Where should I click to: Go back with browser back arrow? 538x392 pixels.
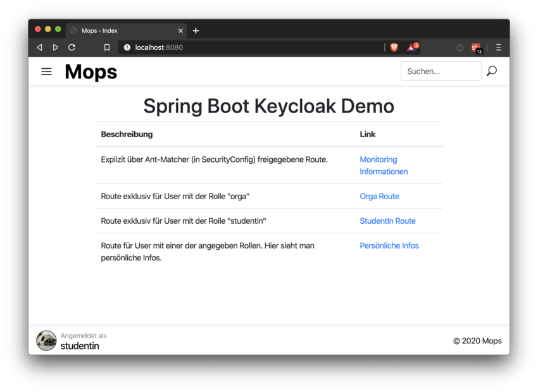point(39,47)
